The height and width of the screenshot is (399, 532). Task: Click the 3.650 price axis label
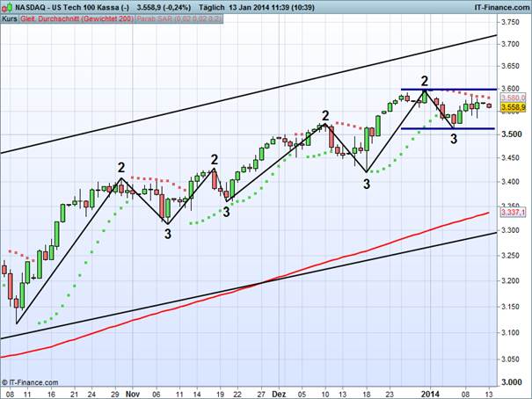510,66
